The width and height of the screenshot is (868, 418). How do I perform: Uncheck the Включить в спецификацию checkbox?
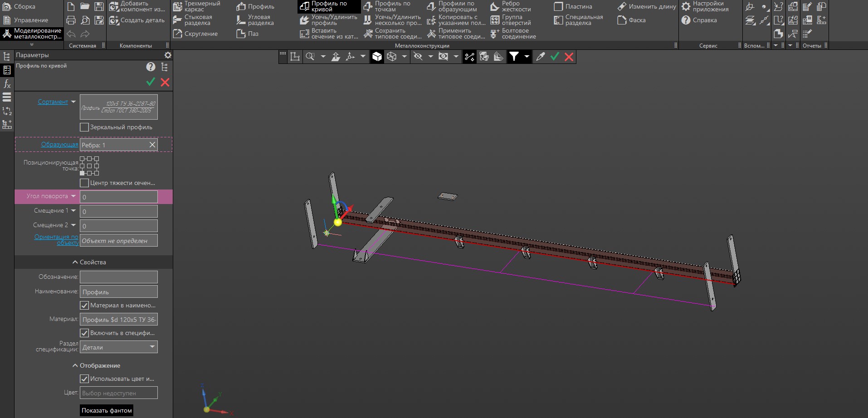[84, 333]
